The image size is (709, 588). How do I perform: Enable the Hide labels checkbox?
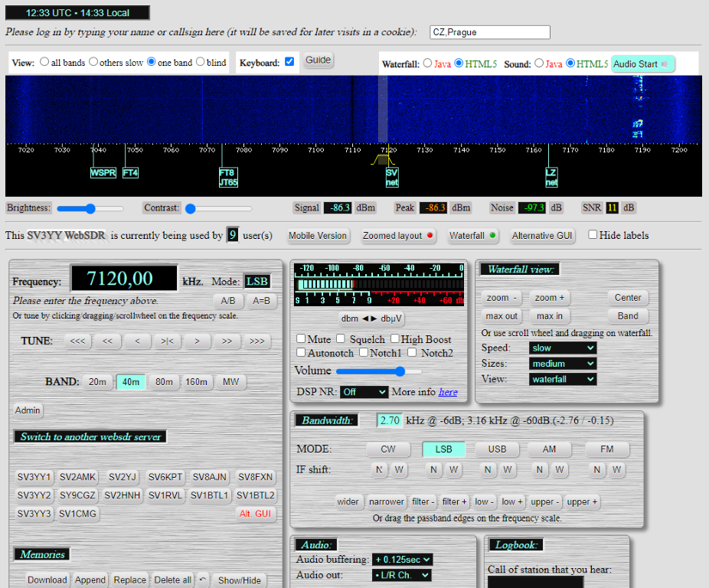pos(593,234)
